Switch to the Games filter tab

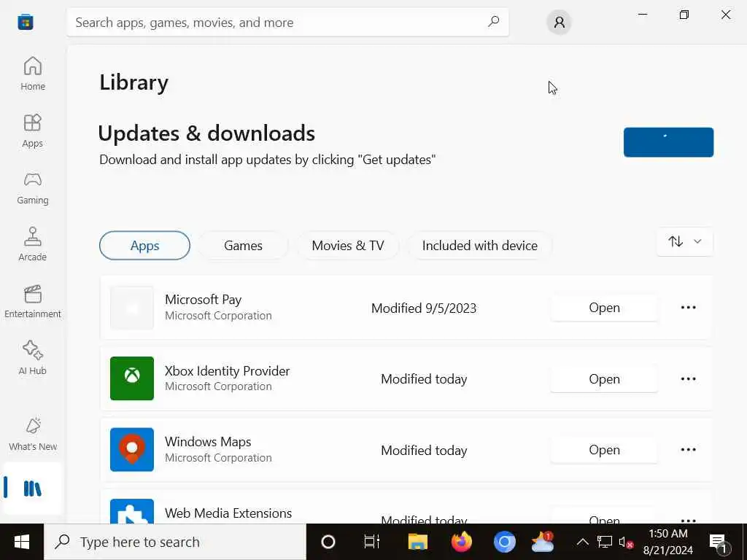click(x=243, y=246)
